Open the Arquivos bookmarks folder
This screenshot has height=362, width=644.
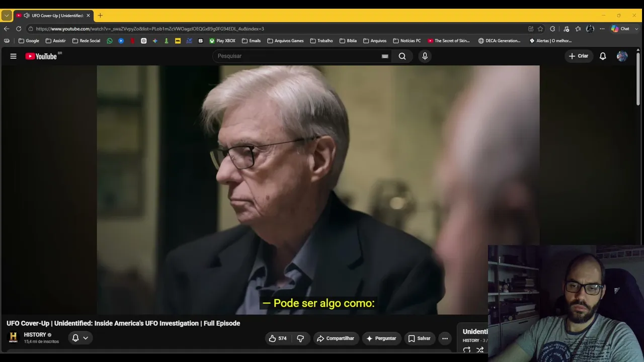tap(375, 41)
